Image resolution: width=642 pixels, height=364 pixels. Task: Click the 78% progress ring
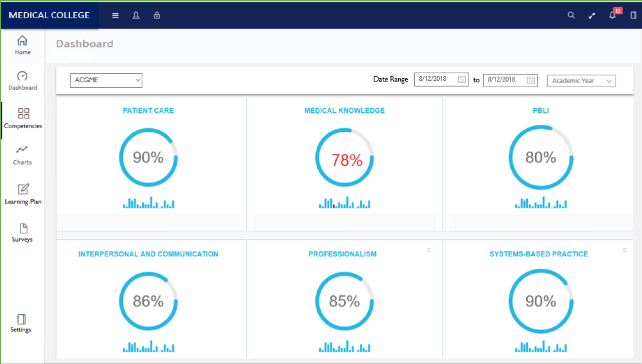(344, 158)
